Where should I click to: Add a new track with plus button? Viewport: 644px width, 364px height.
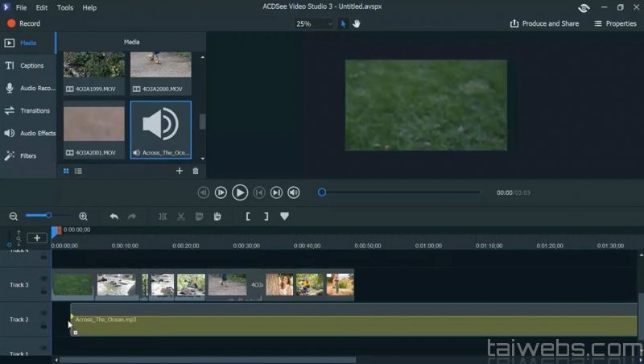pyautogui.click(x=37, y=238)
